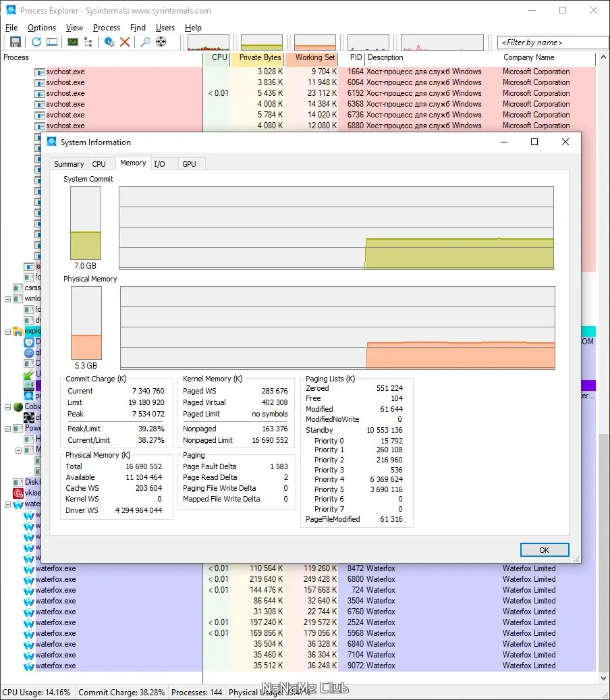Click the scrollbar up arrow of process list
This screenshot has width=610, height=700.
(603, 57)
